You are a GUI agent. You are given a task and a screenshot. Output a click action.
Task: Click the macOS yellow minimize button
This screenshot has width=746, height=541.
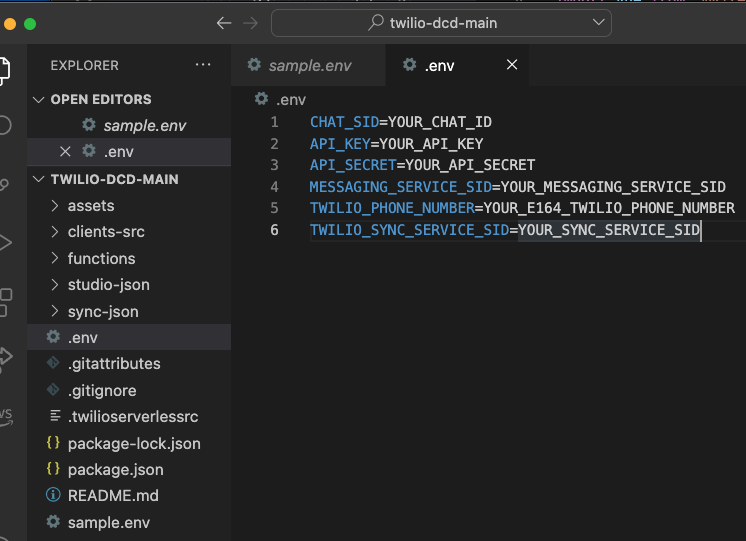click(x=10, y=24)
